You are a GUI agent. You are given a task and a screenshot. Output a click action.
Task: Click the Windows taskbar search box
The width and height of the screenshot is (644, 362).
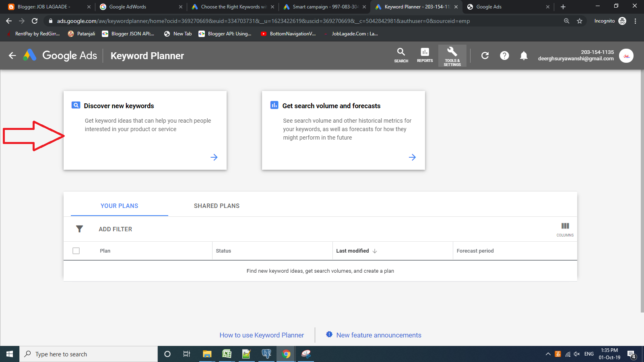89,354
